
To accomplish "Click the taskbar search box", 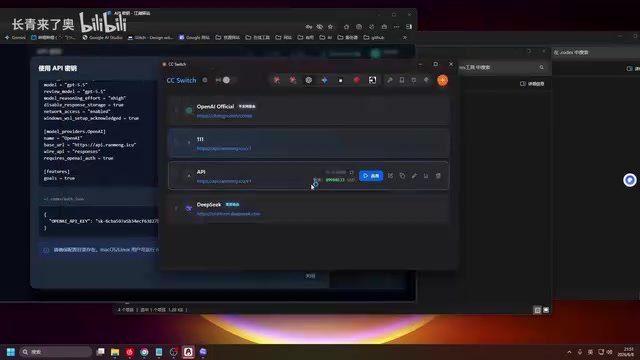I will click(55, 352).
